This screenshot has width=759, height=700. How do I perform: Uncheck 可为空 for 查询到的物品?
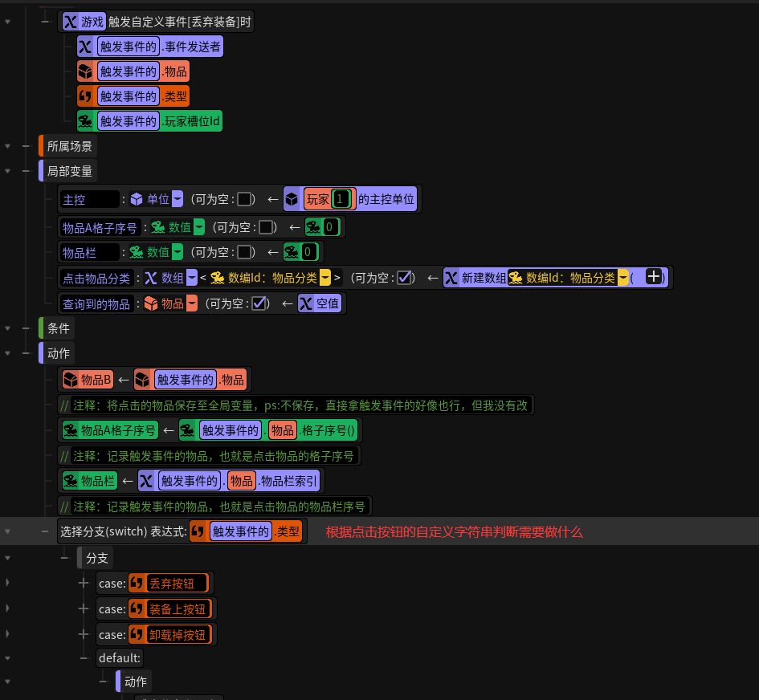[x=259, y=303]
